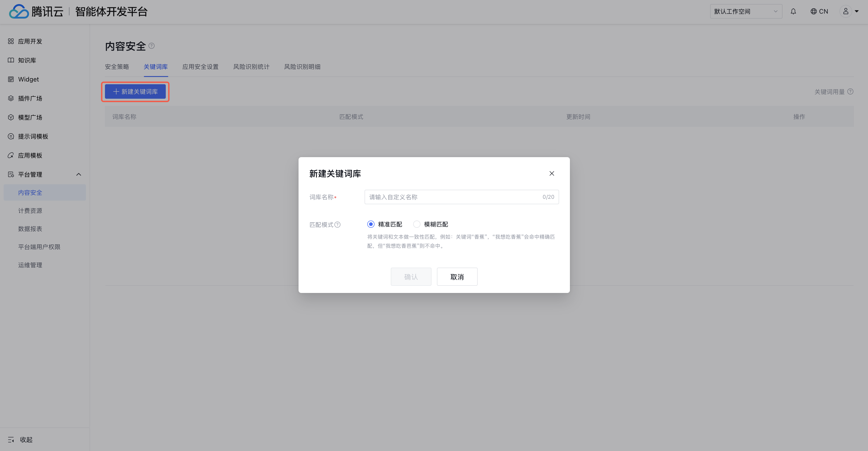The width and height of the screenshot is (868, 451).
Task: Collapse the 平台管理 sidebar section
Action: pyautogui.click(x=78, y=174)
